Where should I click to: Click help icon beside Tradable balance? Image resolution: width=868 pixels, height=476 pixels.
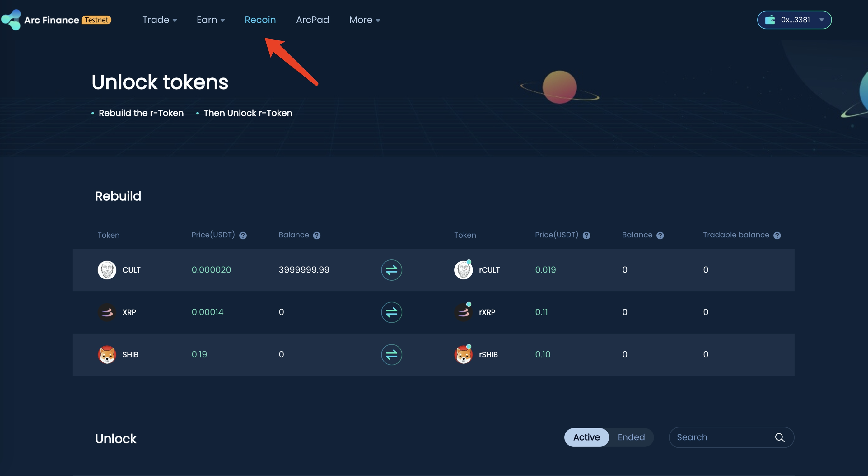point(777,236)
